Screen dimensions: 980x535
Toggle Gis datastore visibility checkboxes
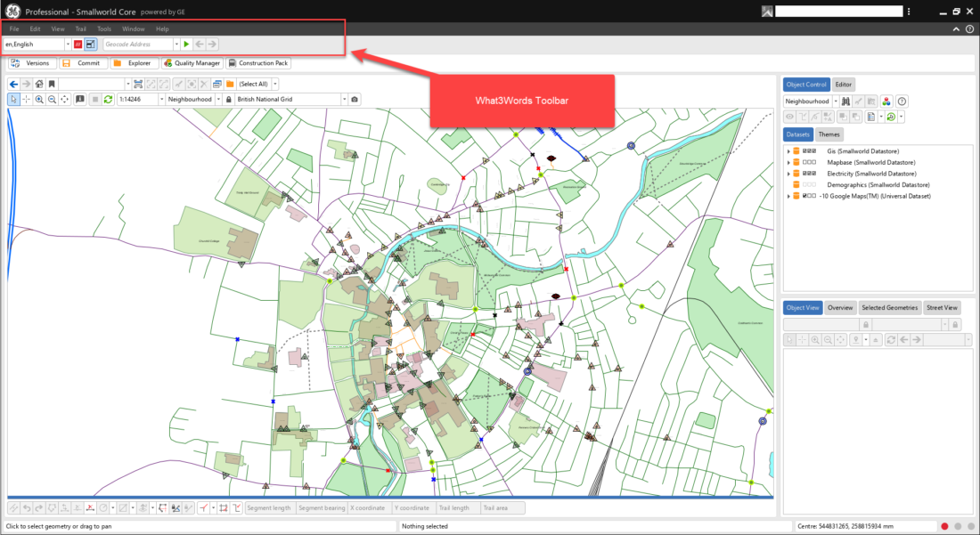[x=809, y=151]
